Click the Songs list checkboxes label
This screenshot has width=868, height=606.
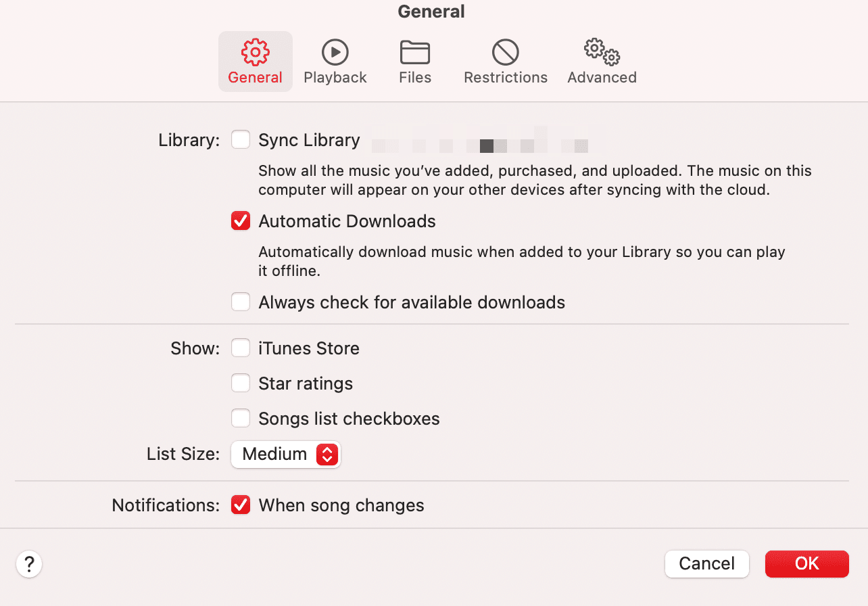click(x=349, y=419)
